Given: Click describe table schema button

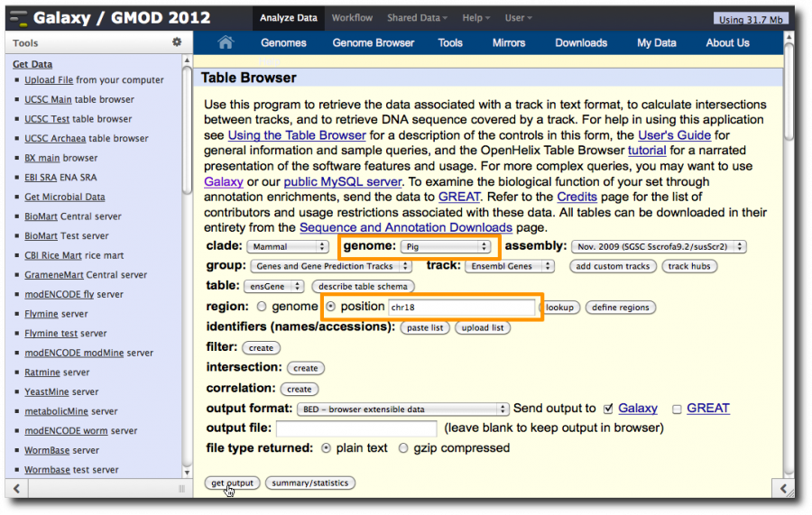Looking at the screenshot, I should tap(363, 286).
